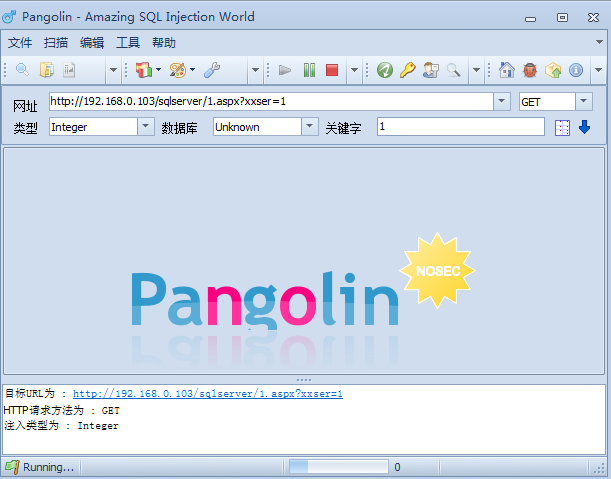Open first toolbar group overflow arrow
The image size is (611, 479).
(113, 70)
